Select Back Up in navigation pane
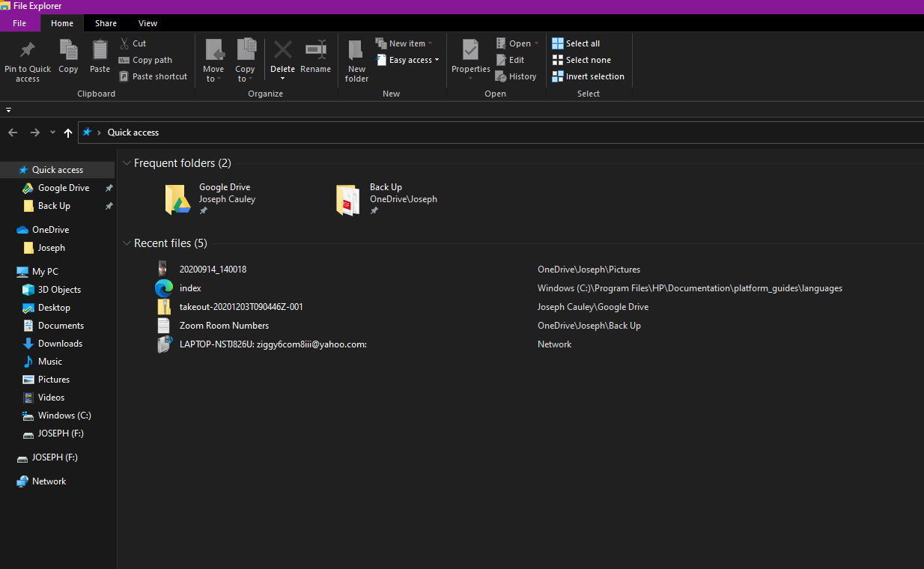The height and width of the screenshot is (569, 924). pos(54,206)
